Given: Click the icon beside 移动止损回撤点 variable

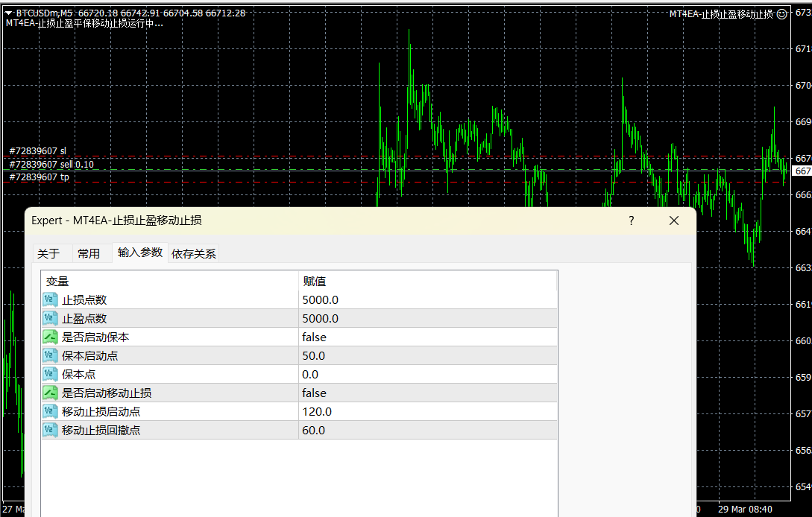Looking at the screenshot, I should 50,431.
